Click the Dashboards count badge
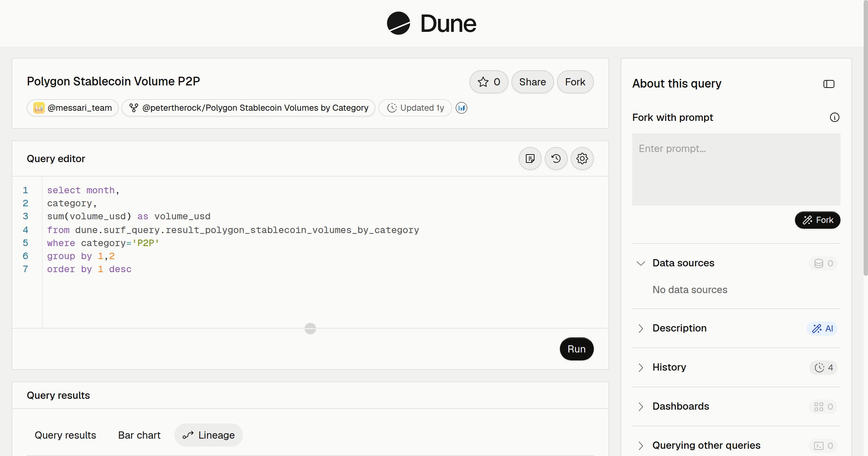This screenshot has height=456, width=868. (823, 407)
